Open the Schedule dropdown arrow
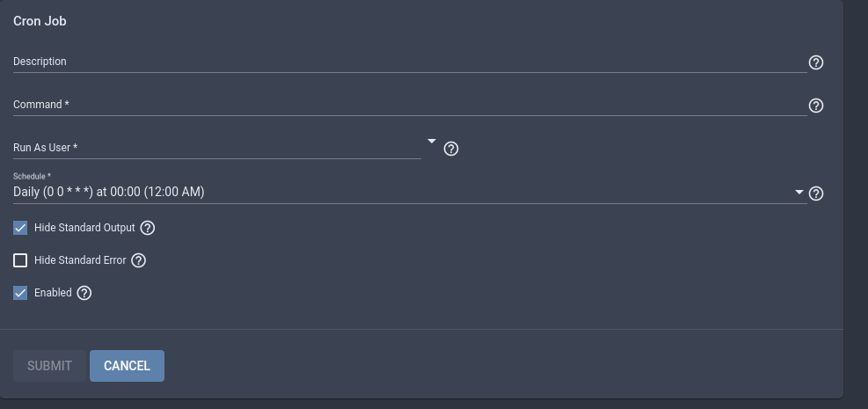Viewport: 868px width, 409px height. [x=799, y=192]
